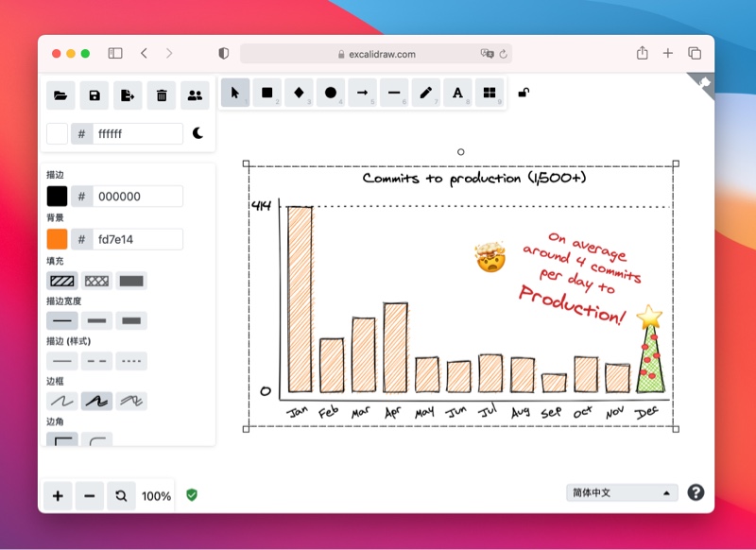Open a file with the folder icon
756x550 pixels.
click(x=60, y=95)
